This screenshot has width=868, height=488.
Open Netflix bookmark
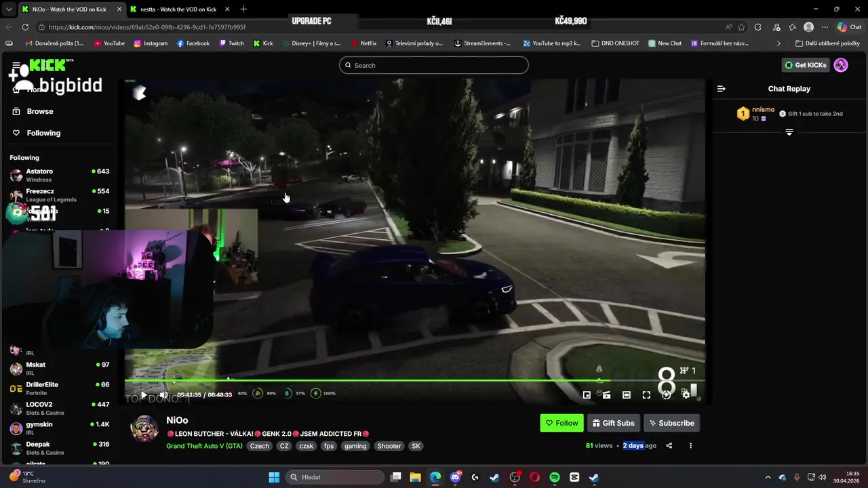[x=364, y=43]
